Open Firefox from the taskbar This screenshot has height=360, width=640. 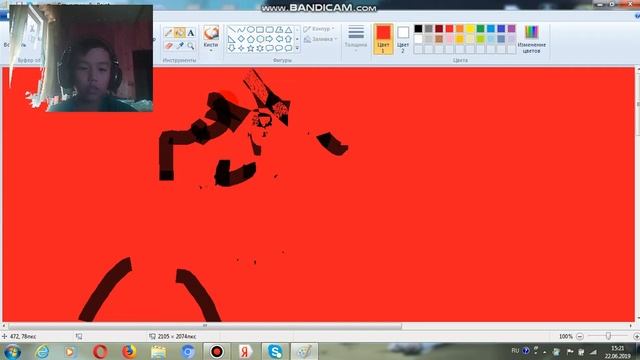tap(129, 351)
